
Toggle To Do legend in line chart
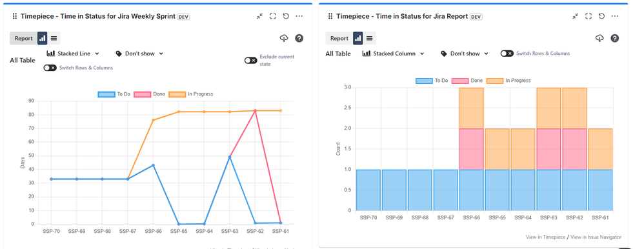(x=114, y=94)
